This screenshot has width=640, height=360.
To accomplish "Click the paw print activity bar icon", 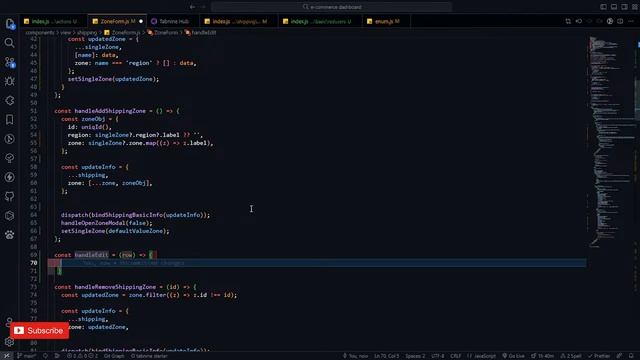I will pyautogui.click(x=9, y=235).
